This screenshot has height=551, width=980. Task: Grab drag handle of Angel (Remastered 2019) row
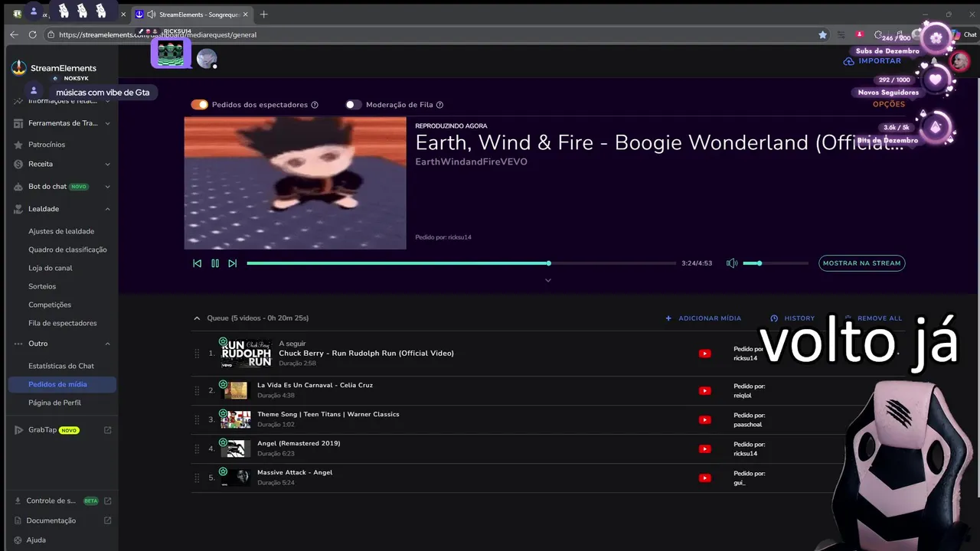point(197,449)
